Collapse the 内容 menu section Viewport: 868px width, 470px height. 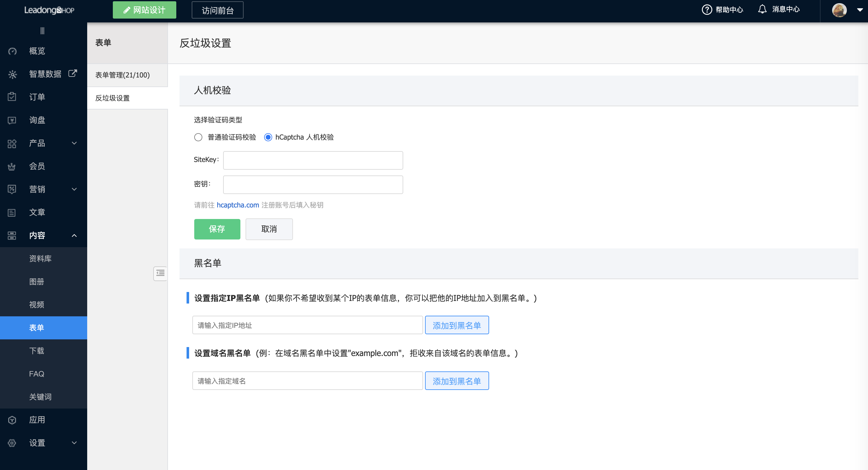74,236
